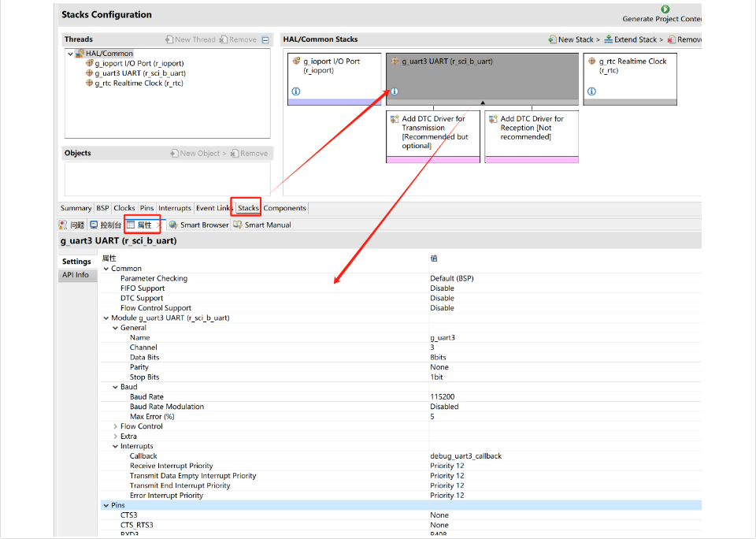Collapse the Threads panel with minus icon
This screenshot has width=756, height=539.
pyautogui.click(x=265, y=40)
